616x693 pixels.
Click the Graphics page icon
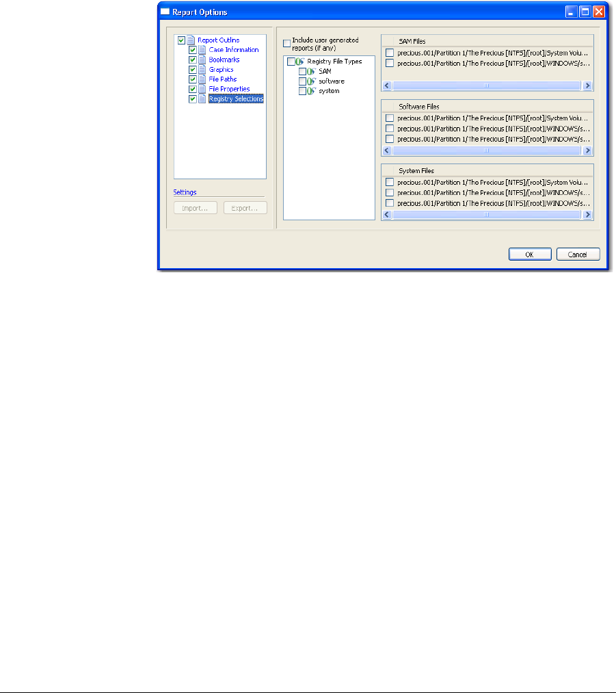click(202, 69)
